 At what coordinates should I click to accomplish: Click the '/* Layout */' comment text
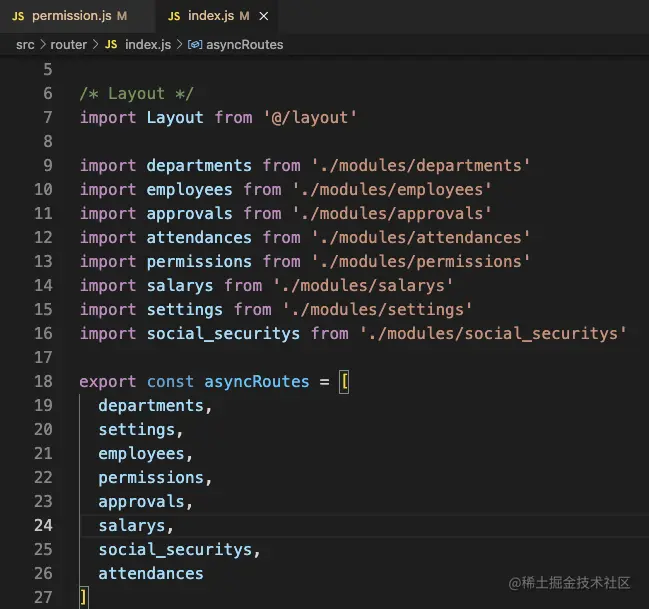[x=137, y=94]
